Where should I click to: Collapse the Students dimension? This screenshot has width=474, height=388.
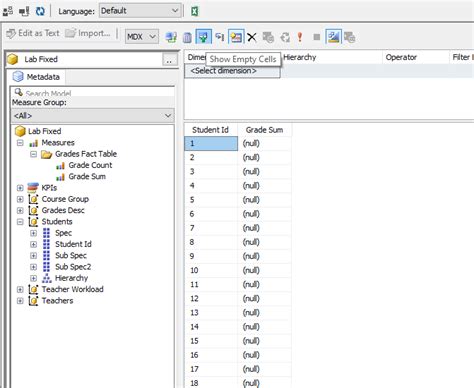[20, 222]
